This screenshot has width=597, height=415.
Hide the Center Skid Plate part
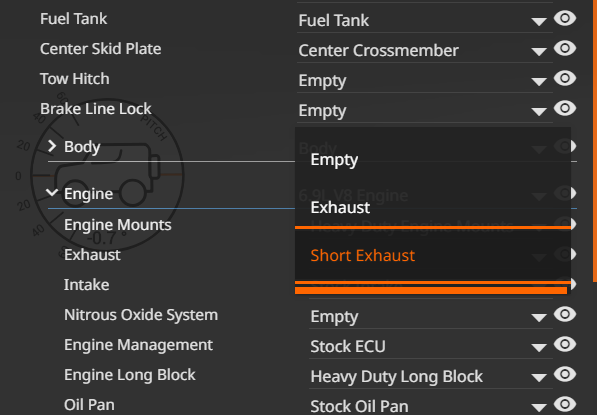pos(565,48)
